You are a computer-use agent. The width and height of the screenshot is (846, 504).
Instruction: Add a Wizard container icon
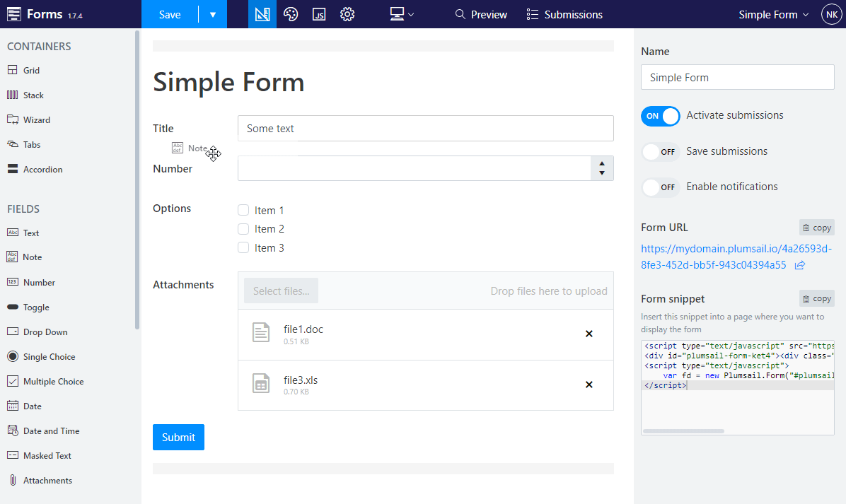coord(13,119)
